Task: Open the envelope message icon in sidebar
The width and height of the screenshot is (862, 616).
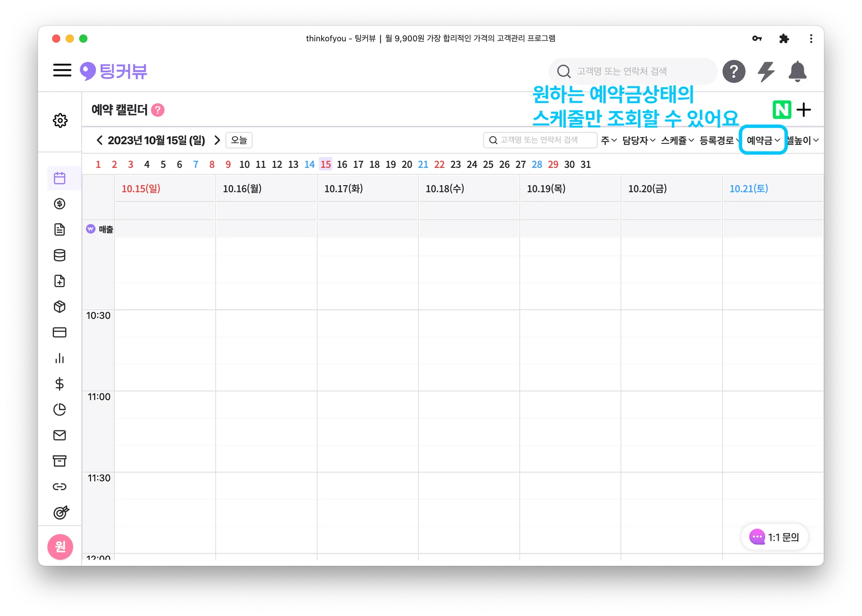Action: (x=60, y=435)
